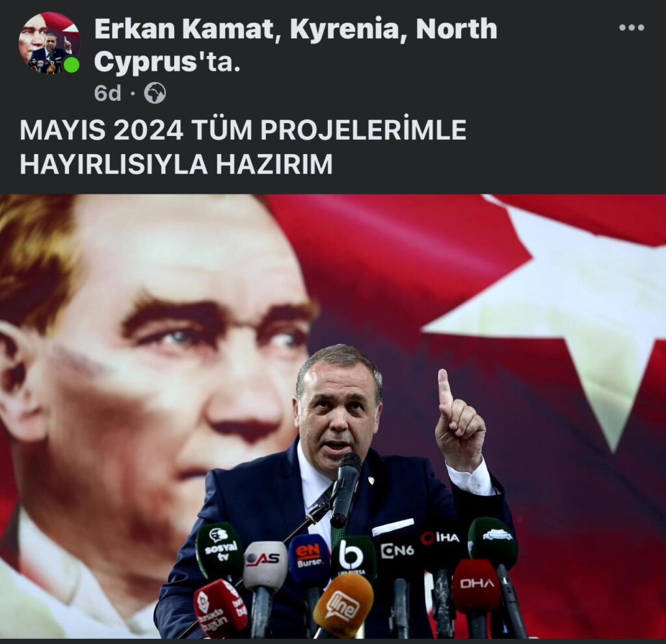Click the red bursada bugün microphone

[220, 608]
